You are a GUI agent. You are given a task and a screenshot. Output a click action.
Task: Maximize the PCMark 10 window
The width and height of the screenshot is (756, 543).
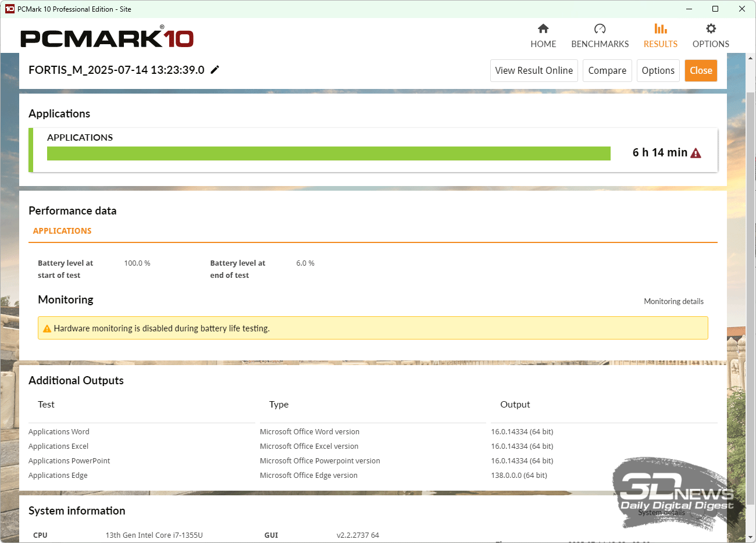point(715,9)
